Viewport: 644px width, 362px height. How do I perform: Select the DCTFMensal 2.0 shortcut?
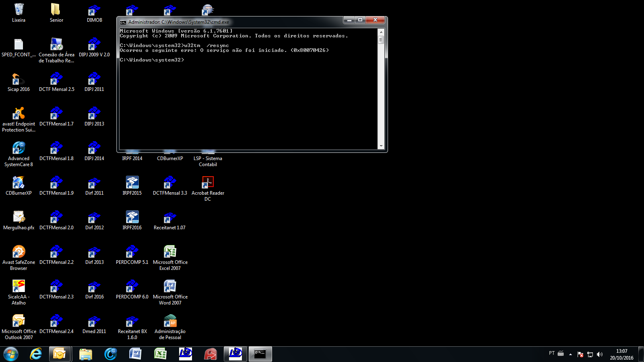coord(56,220)
